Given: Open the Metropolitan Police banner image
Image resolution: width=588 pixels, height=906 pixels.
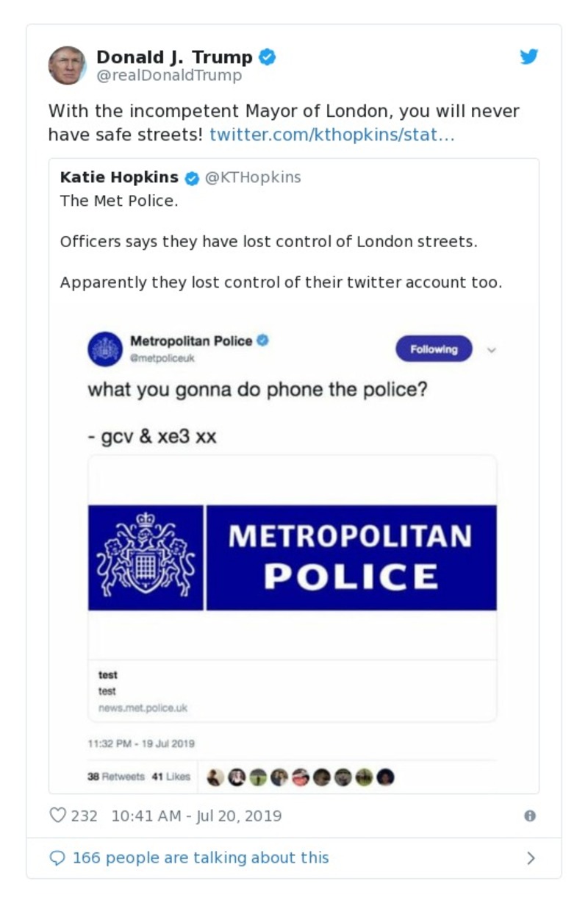Looking at the screenshot, I should click(x=293, y=557).
